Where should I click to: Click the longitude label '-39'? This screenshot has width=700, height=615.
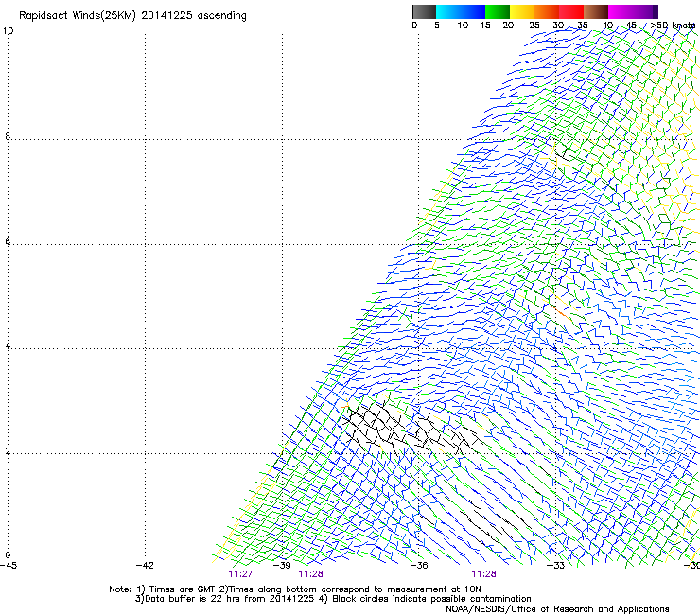tap(282, 566)
